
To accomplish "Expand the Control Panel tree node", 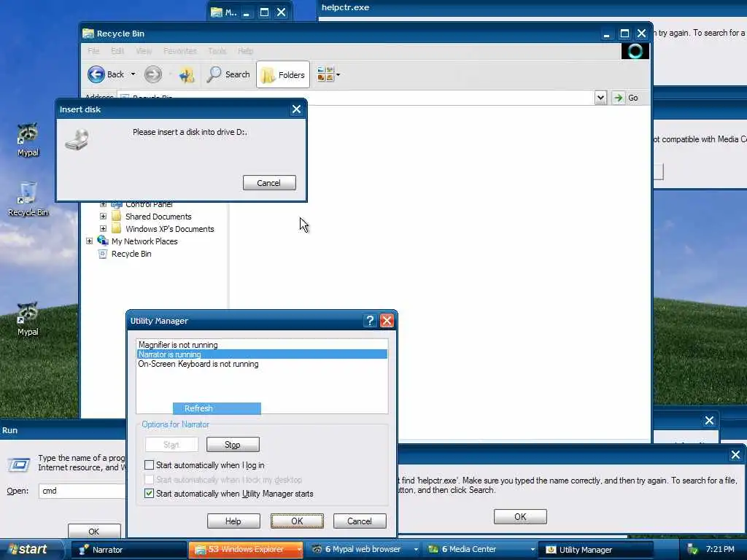I will [x=103, y=204].
